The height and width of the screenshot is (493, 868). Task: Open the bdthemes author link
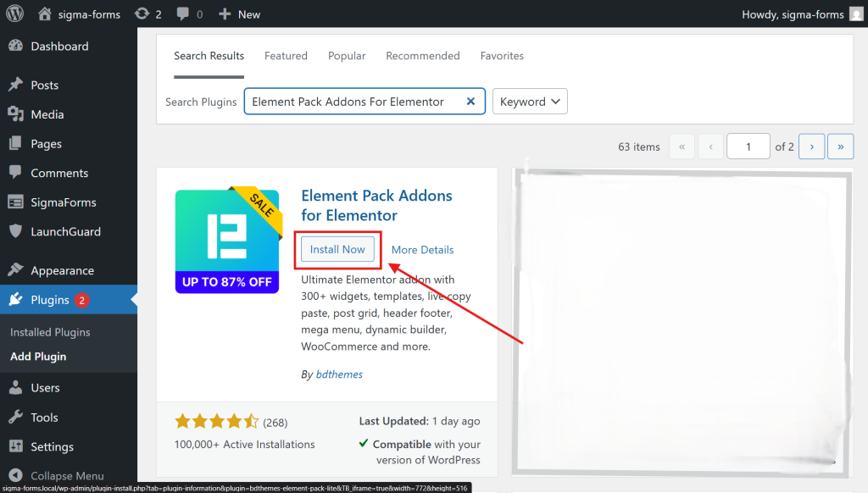[339, 374]
